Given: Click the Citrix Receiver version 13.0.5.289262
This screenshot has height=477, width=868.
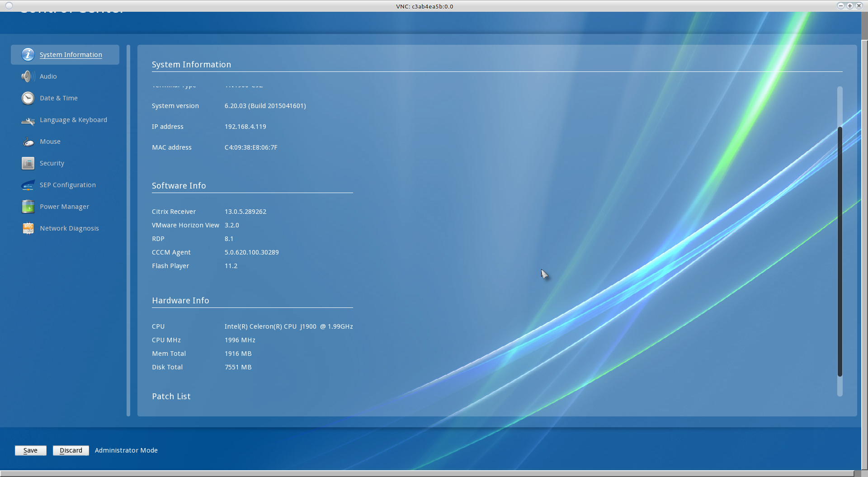Looking at the screenshot, I should [x=245, y=212].
